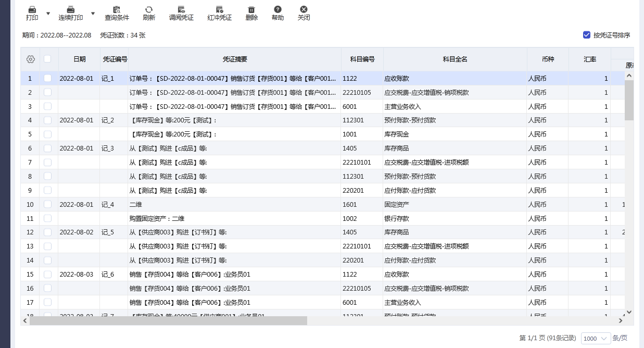Open table column settings gear icon

[x=30, y=59]
